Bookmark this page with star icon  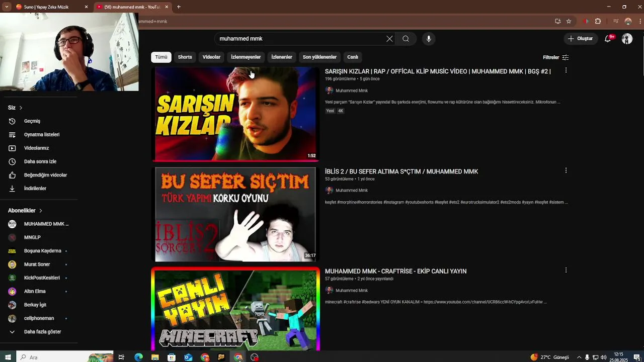[569, 21]
